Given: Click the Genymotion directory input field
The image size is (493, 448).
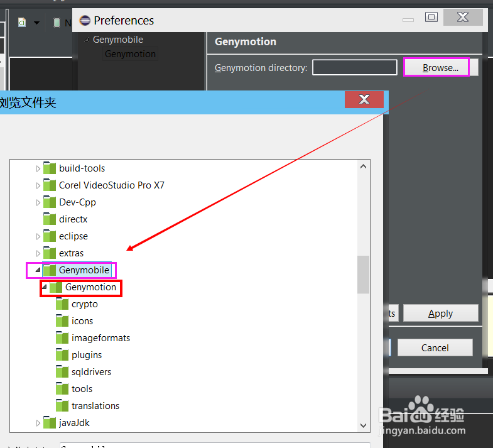Looking at the screenshot, I should coord(355,67).
